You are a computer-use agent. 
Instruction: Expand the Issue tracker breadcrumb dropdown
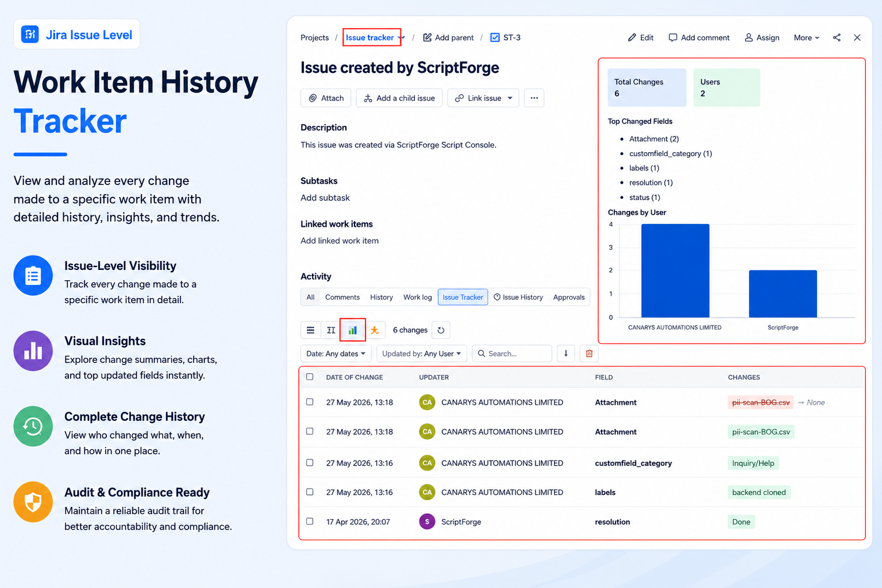click(402, 38)
